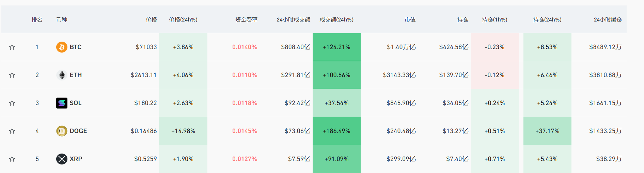Click the DOGE price $0.16486
The width and height of the screenshot is (644, 173).
(x=144, y=131)
